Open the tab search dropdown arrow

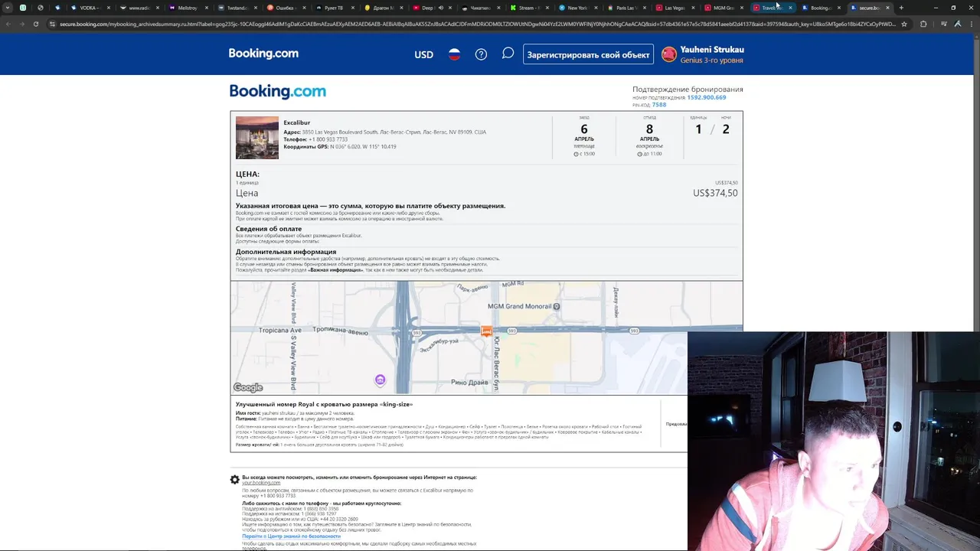click(7, 8)
